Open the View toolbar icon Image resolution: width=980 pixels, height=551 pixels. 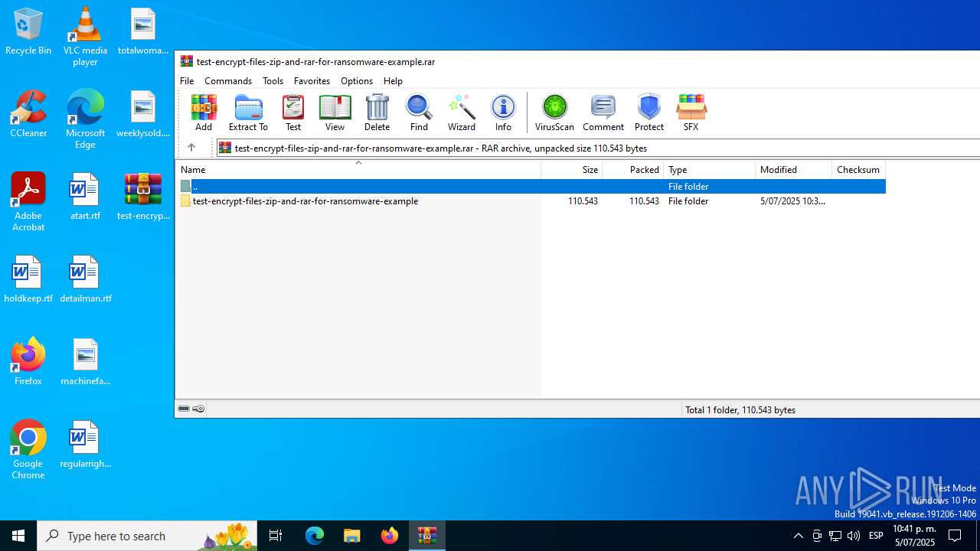point(335,112)
